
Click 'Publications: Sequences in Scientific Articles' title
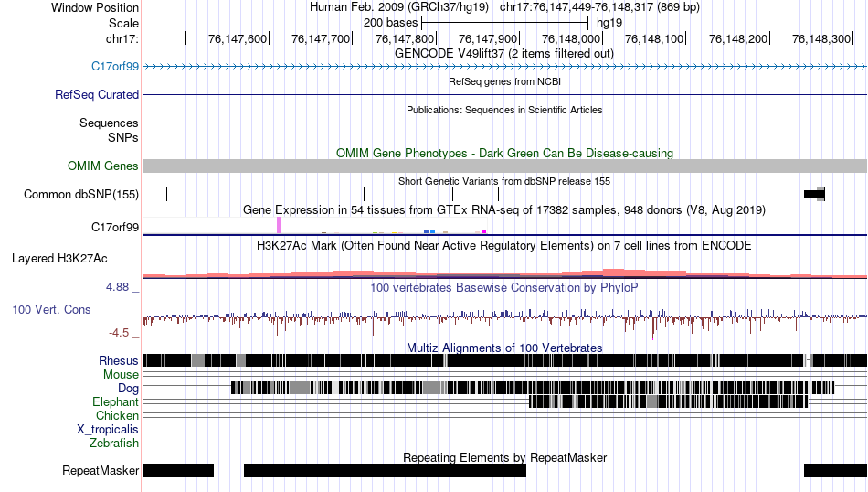[504, 110]
